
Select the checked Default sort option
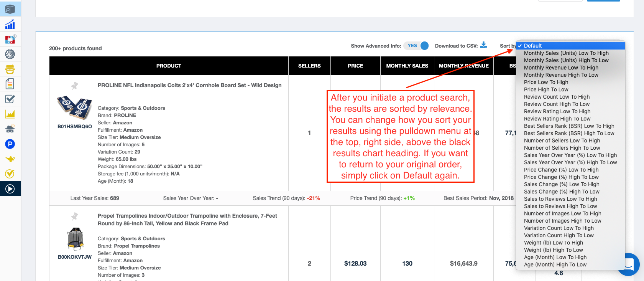[x=533, y=46]
